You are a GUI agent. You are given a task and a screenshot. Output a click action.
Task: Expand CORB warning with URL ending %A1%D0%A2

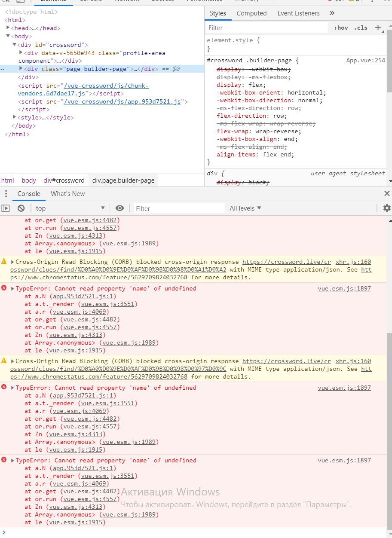(x=13, y=262)
